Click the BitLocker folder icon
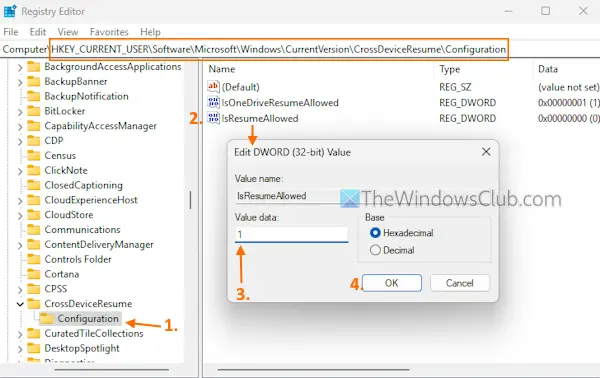Screen dimensions: 600x378 coord(34,111)
